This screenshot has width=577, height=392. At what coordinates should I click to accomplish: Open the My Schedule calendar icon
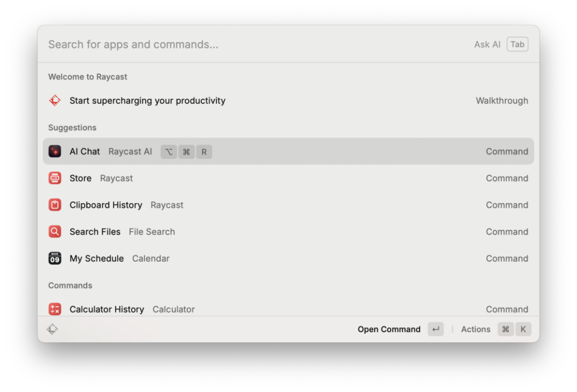[55, 258]
